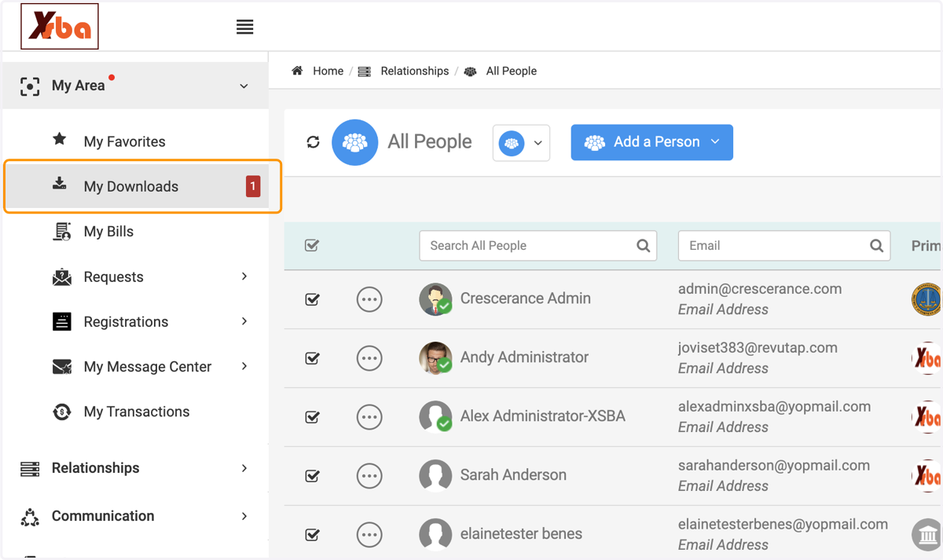Open My Bills menu item

coord(108,232)
